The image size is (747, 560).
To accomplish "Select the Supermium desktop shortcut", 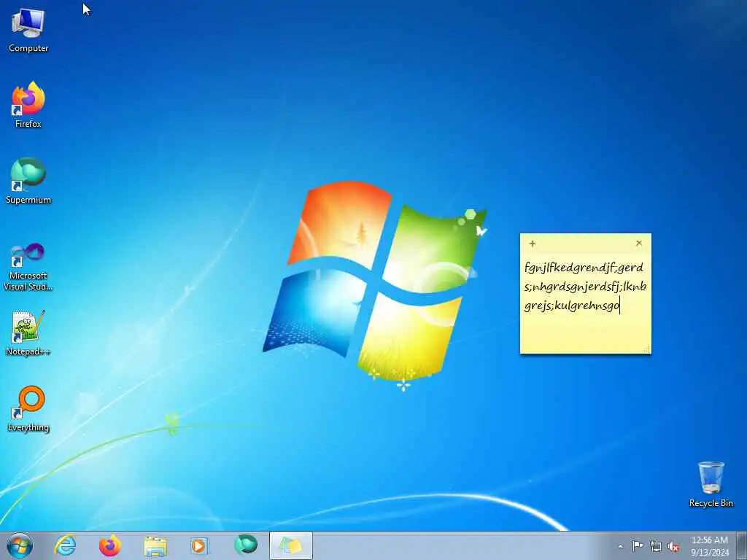I will [x=28, y=181].
